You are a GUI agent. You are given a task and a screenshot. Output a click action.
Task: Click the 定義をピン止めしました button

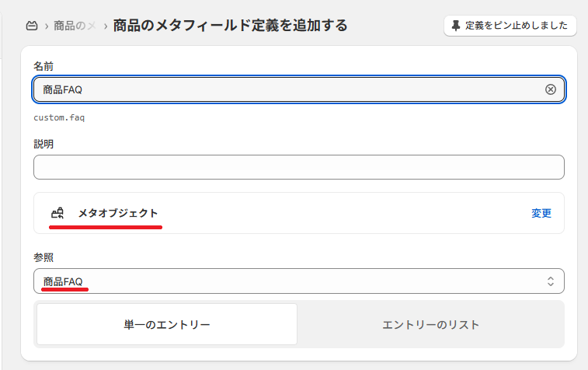click(x=510, y=26)
